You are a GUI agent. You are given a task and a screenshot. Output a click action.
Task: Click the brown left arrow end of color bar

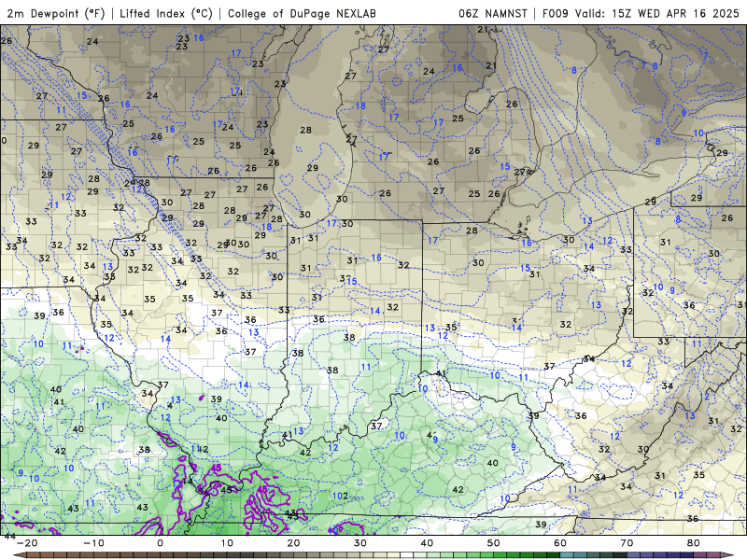tap(20, 555)
